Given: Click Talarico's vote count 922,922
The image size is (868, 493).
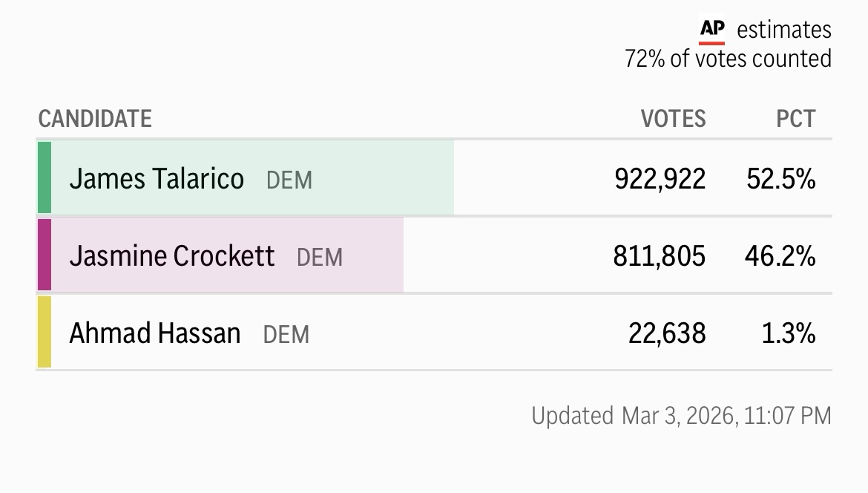Looking at the screenshot, I should tap(660, 179).
